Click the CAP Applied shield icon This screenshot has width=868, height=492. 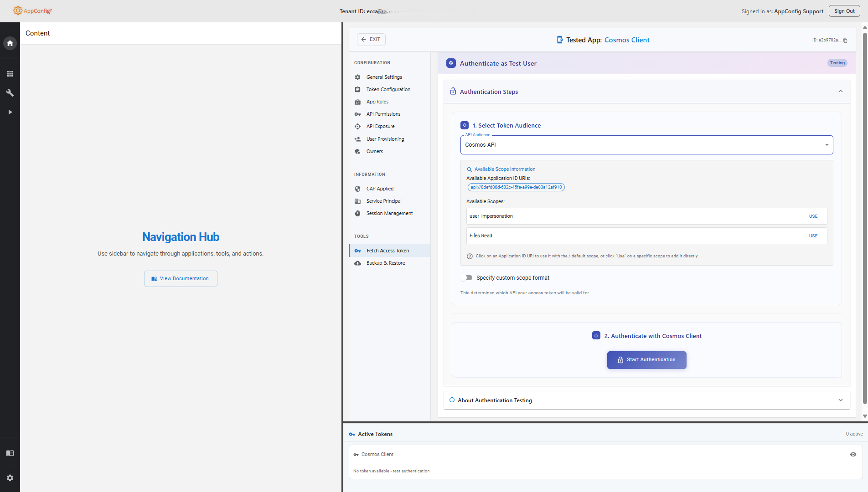pos(358,189)
